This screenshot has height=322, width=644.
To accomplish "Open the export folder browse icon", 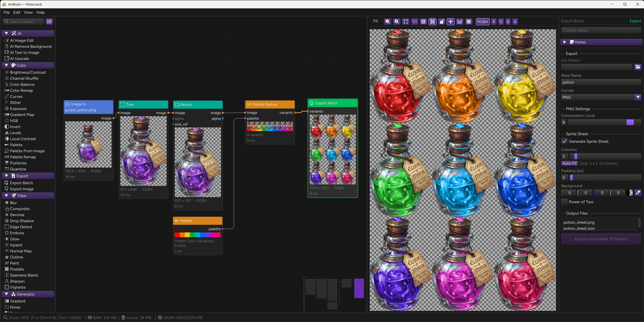I will click(638, 67).
